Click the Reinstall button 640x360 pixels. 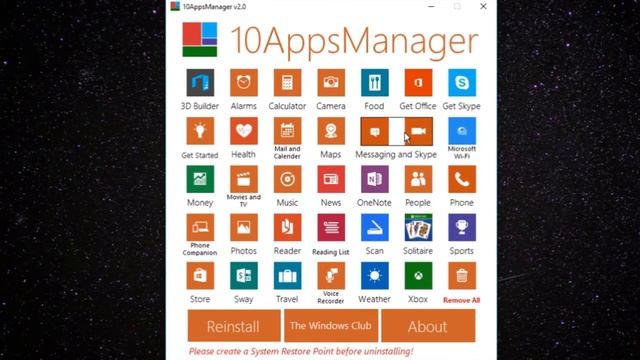pyautogui.click(x=234, y=325)
